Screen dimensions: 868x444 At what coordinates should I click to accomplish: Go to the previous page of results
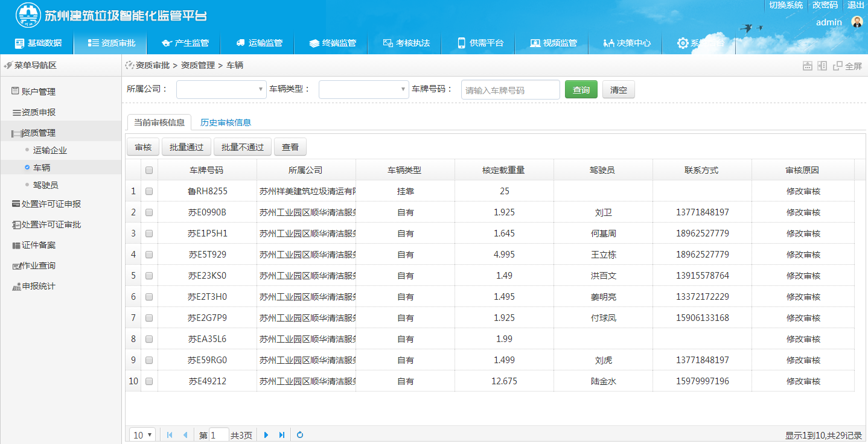pos(185,435)
